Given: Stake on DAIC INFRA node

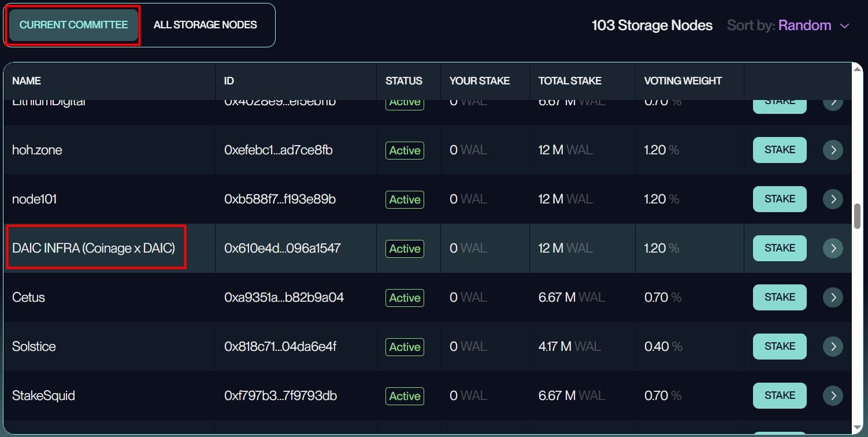Looking at the screenshot, I should [x=779, y=248].
